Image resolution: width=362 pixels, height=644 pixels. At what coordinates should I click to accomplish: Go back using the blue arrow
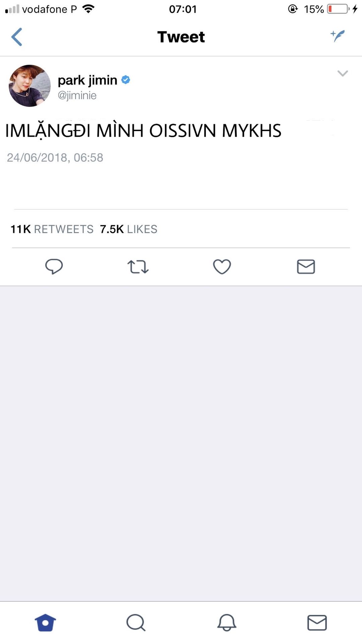coord(17,37)
